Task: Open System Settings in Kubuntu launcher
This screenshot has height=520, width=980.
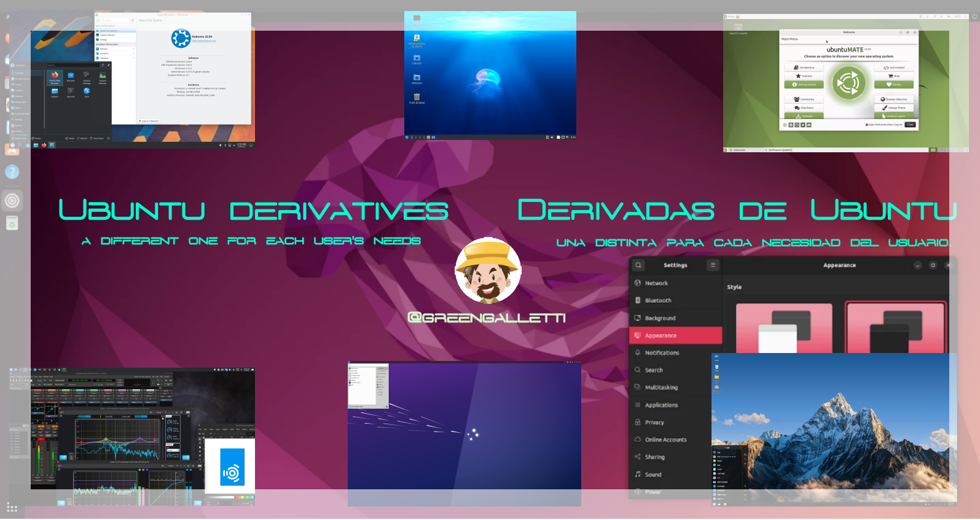Action: (87, 77)
